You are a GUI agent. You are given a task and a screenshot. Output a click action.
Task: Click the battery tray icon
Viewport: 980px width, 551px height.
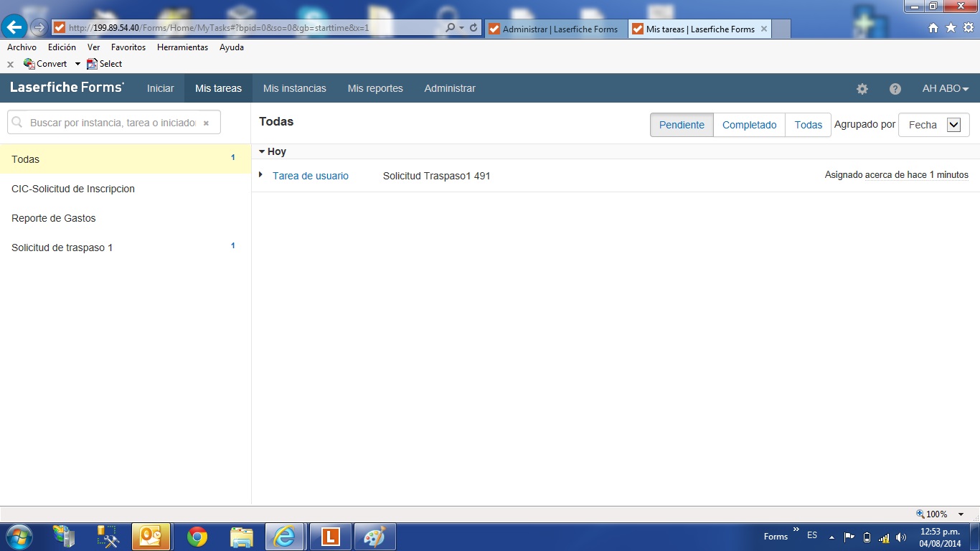(867, 537)
